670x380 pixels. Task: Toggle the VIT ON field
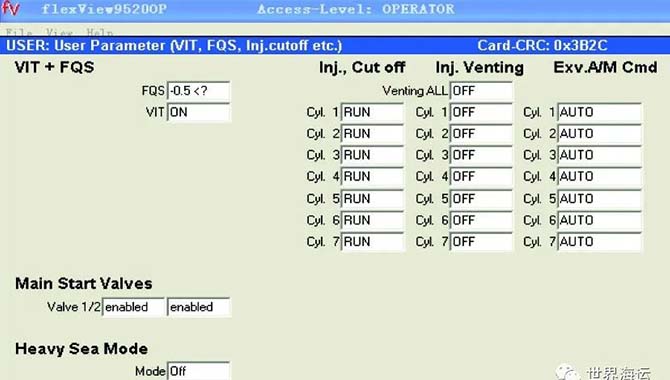click(x=199, y=112)
